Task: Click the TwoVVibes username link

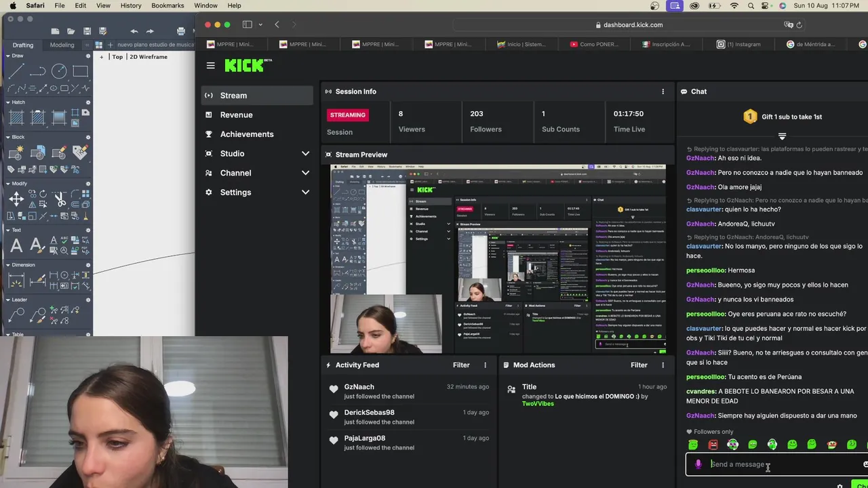Action: [538, 404]
